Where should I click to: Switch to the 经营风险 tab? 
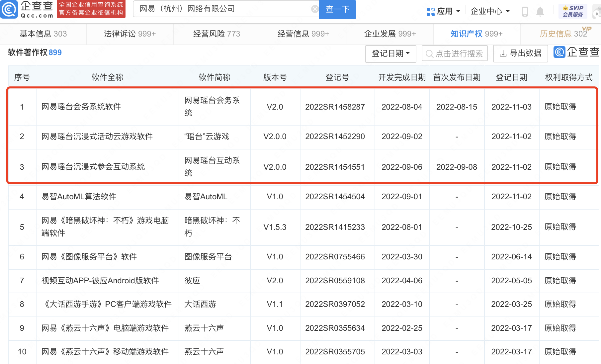tap(216, 34)
